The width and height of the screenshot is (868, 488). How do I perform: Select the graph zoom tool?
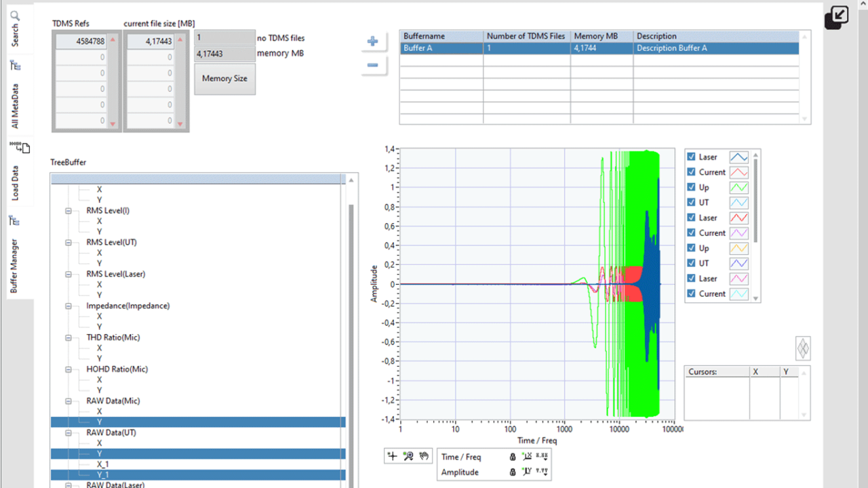click(408, 456)
